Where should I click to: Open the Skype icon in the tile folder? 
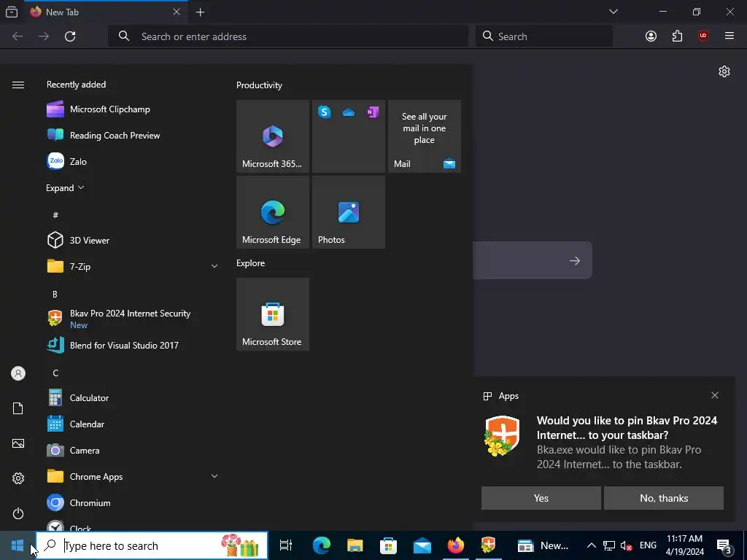[325, 112]
